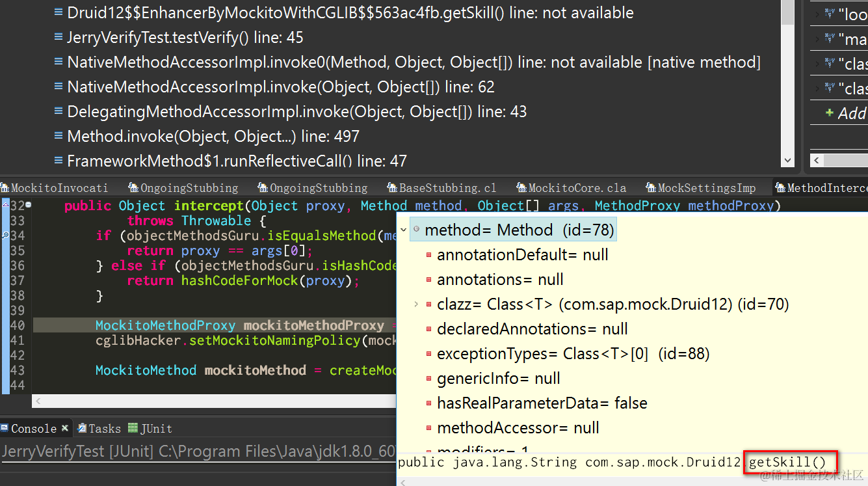
Task: Click the field icon beside declaredAnnotations= null
Action: pos(428,329)
